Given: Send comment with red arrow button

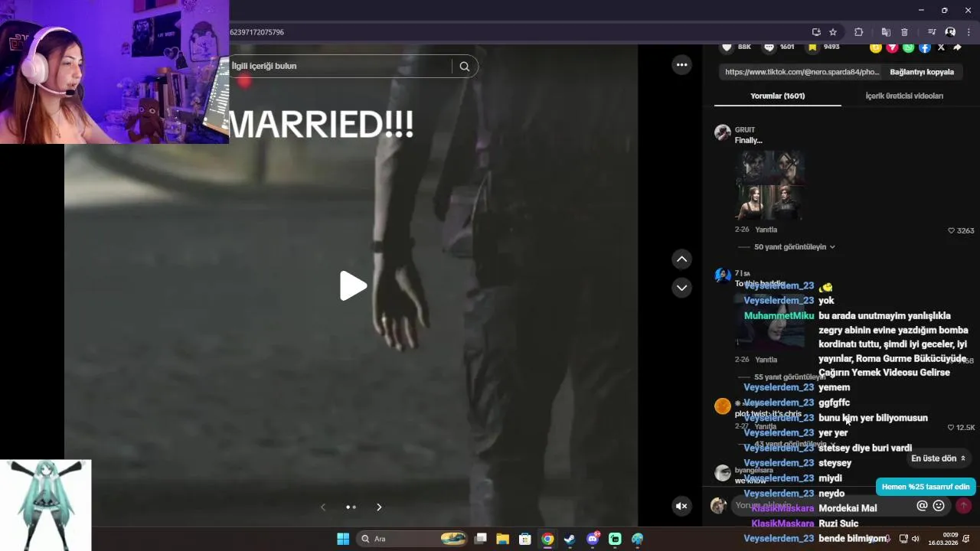Looking at the screenshot, I should (963, 506).
